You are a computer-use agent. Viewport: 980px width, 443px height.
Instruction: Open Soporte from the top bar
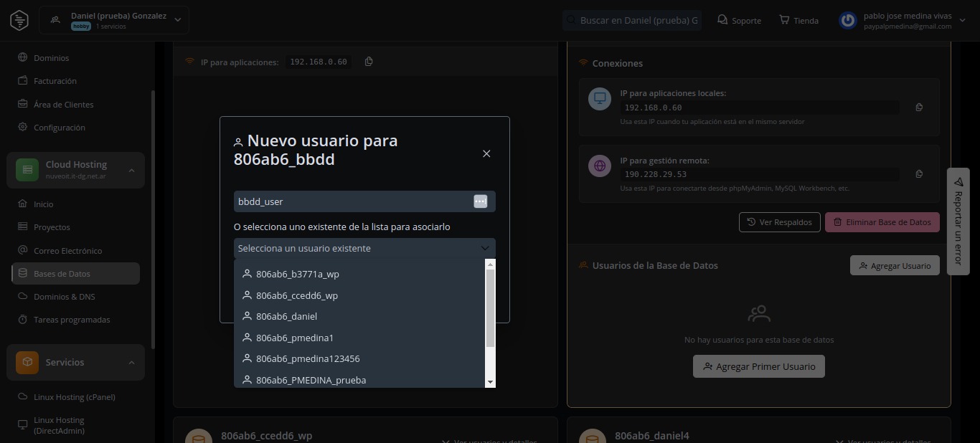point(739,20)
